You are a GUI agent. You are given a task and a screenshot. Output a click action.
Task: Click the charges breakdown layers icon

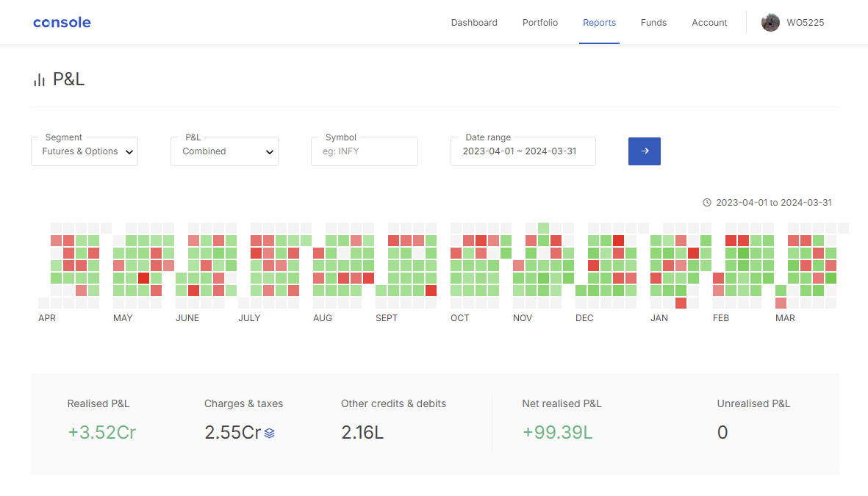coord(270,433)
